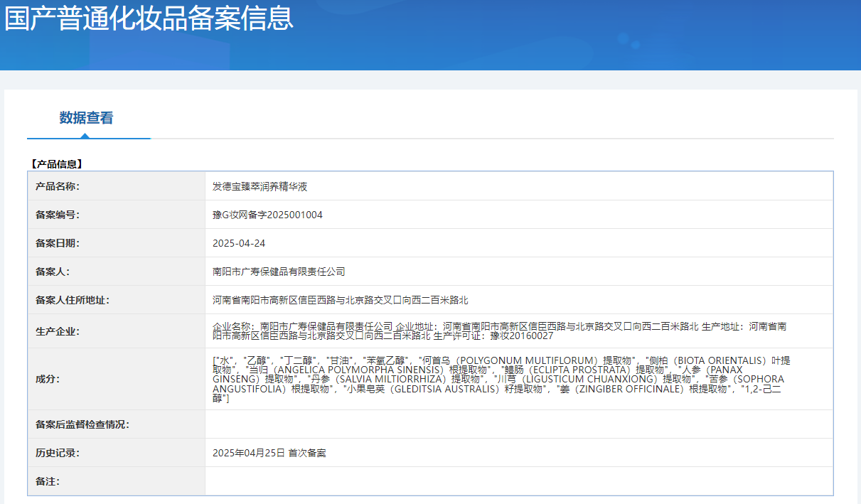
Task: Select the 历史记录 row label
Action: (58, 453)
